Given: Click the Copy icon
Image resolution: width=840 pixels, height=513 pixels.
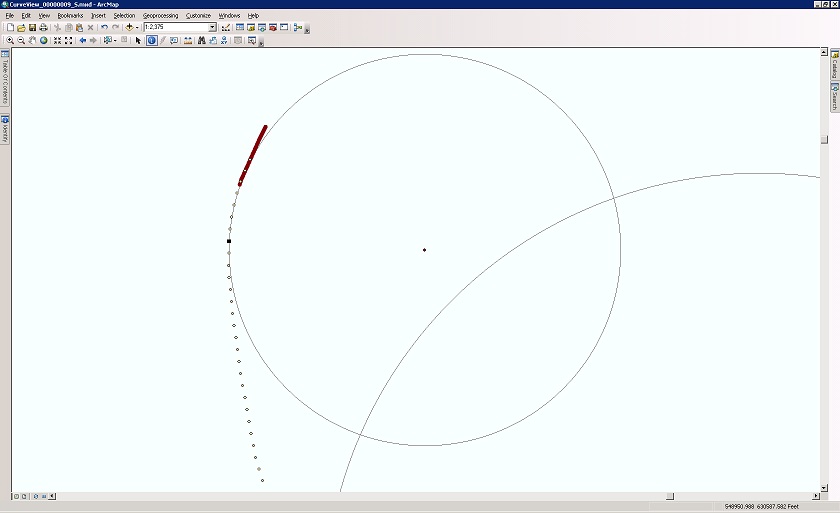Looking at the screenshot, I should (69, 27).
